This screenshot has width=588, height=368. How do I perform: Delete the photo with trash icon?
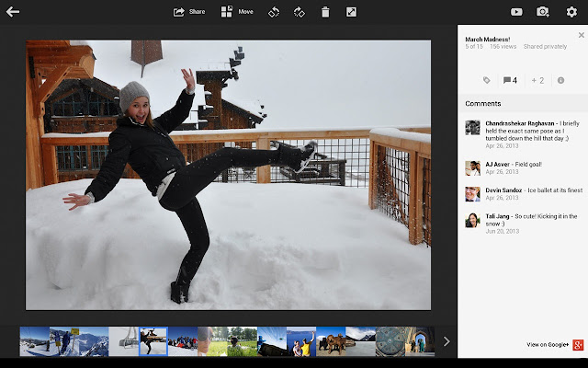[325, 12]
